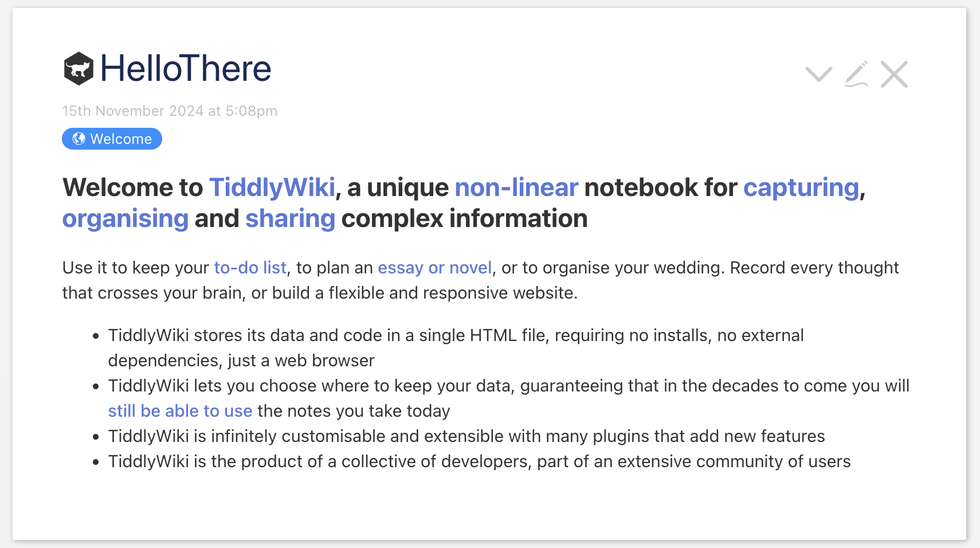Open the Welcome tag pill
980x548 pixels.
tap(112, 139)
